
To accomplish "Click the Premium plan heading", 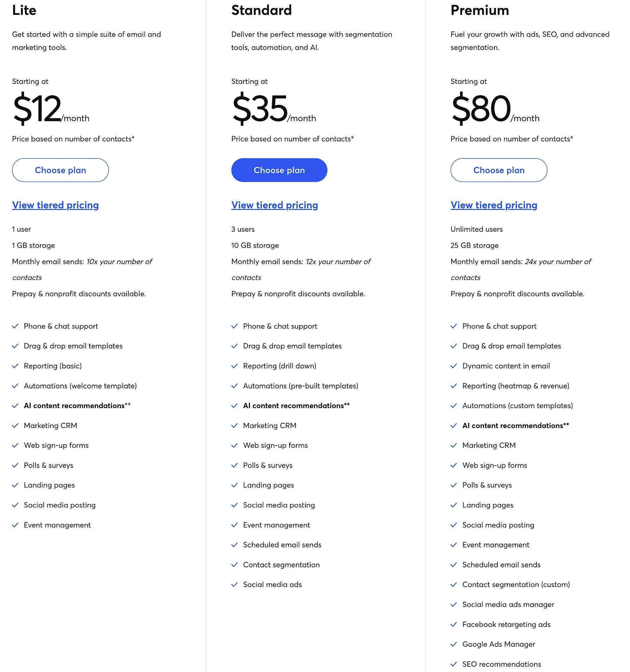I will click(x=480, y=10).
